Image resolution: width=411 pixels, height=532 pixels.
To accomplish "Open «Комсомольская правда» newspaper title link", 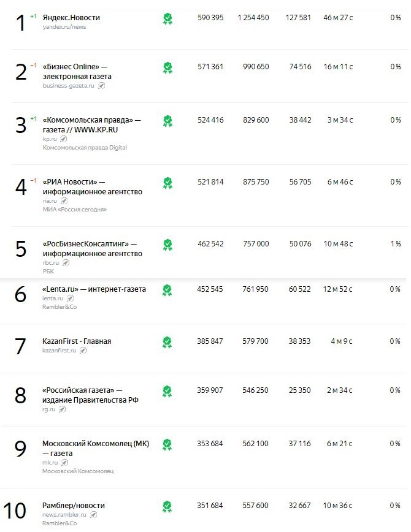I will (91, 124).
